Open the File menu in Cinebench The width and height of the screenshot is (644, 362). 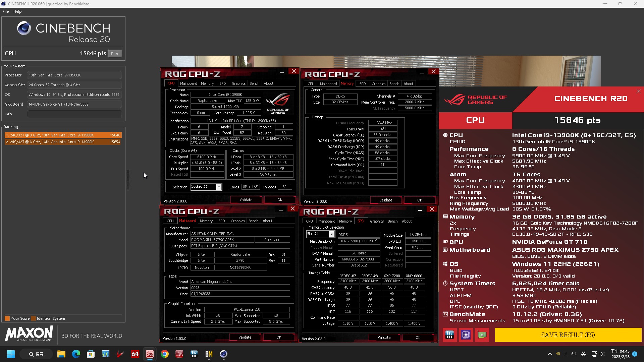pyautogui.click(x=6, y=11)
